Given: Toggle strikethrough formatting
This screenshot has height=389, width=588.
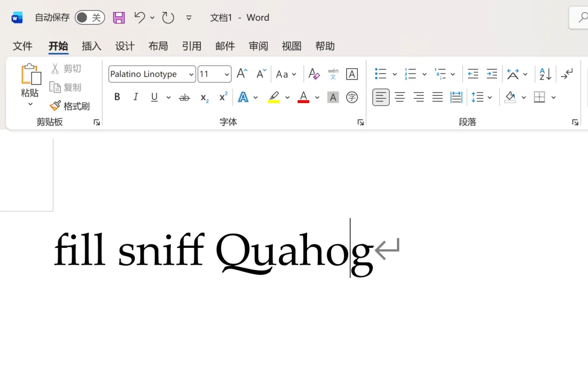Looking at the screenshot, I should click(184, 98).
